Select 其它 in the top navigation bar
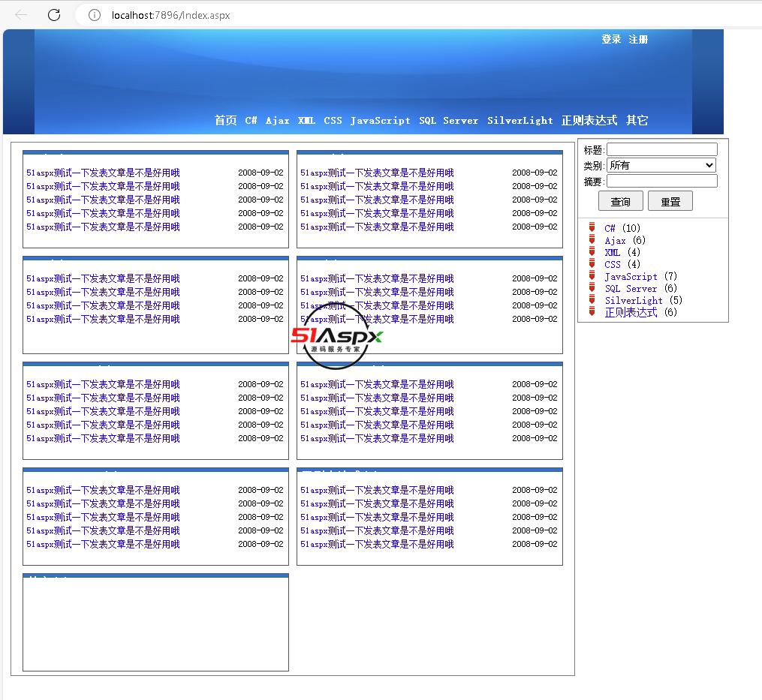 637,120
